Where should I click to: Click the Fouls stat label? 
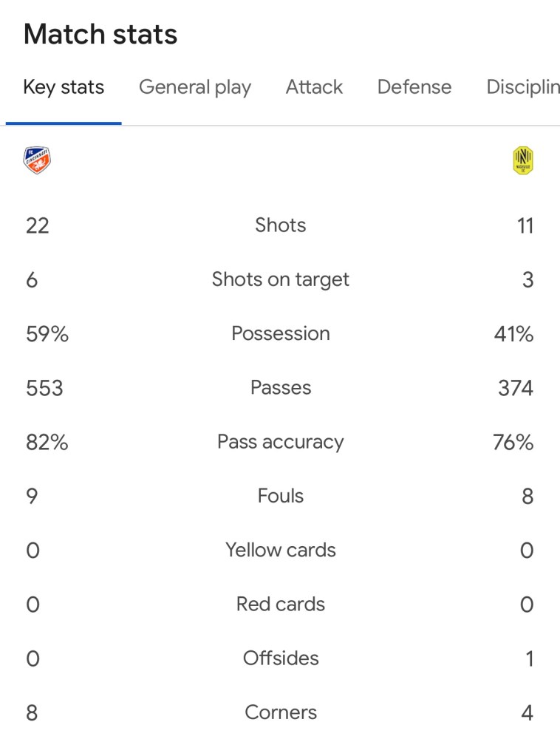point(281,496)
